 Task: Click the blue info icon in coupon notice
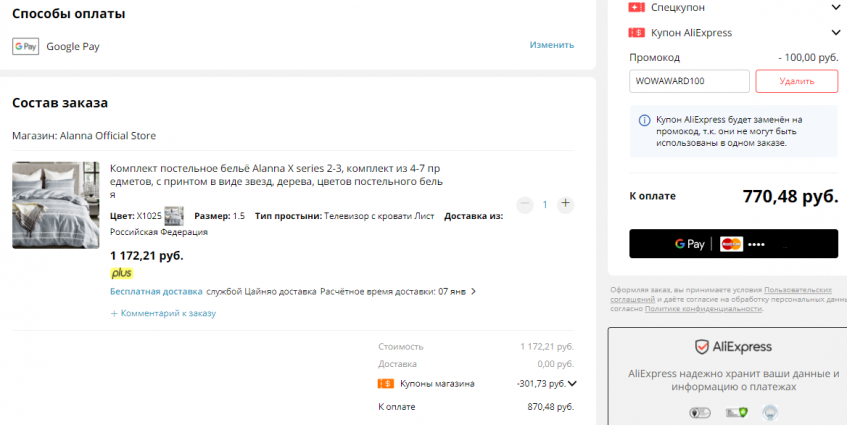point(644,120)
